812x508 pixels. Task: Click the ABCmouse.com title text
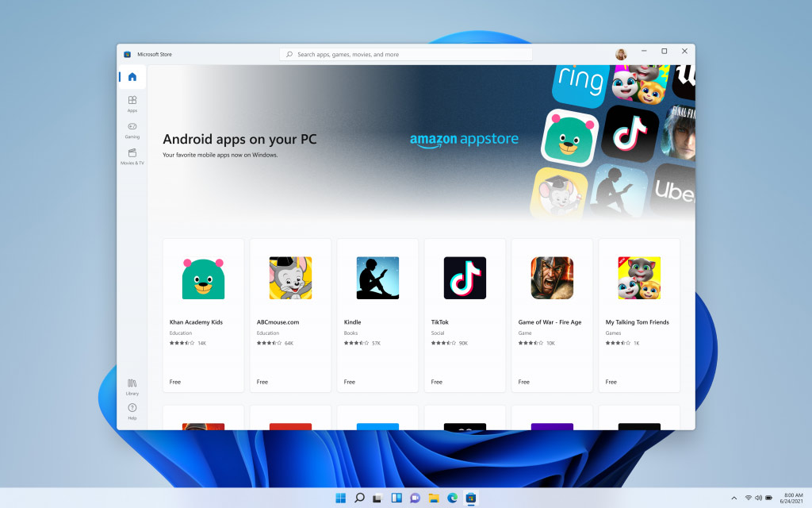pyautogui.click(x=278, y=322)
